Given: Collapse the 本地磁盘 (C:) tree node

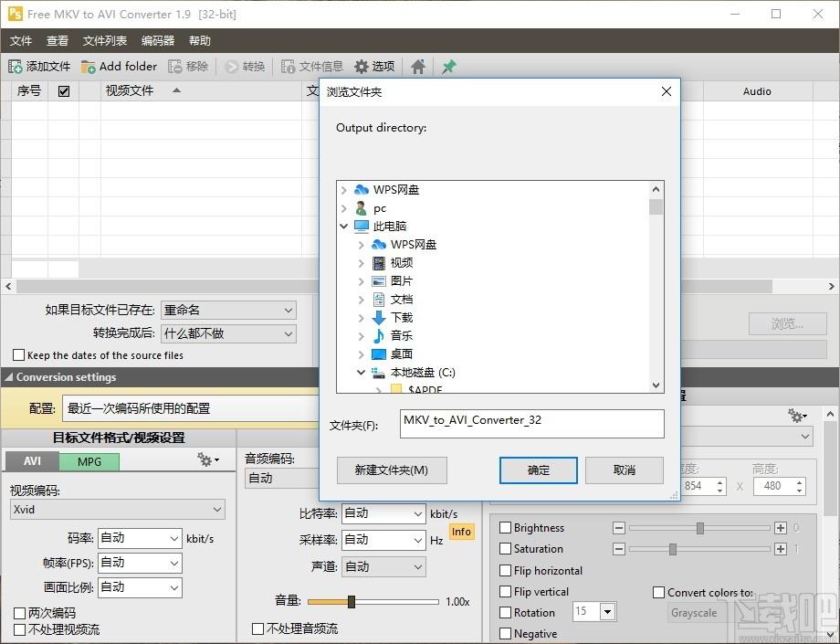Looking at the screenshot, I should [361, 373].
